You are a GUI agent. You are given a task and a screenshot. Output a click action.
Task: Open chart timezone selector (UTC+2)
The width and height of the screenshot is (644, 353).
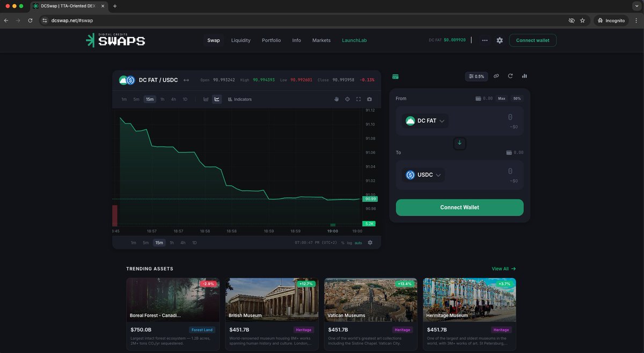point(316,242)
